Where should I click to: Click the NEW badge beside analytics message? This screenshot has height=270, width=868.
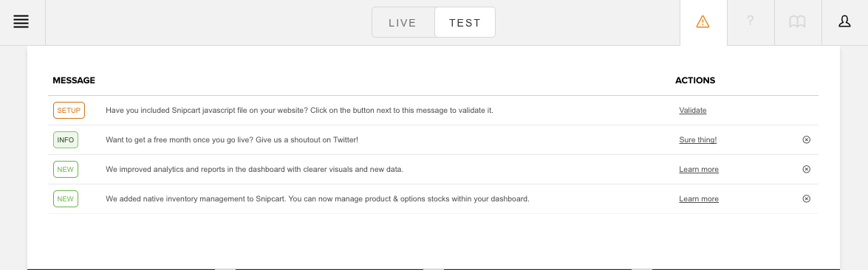tap(65, 169)
